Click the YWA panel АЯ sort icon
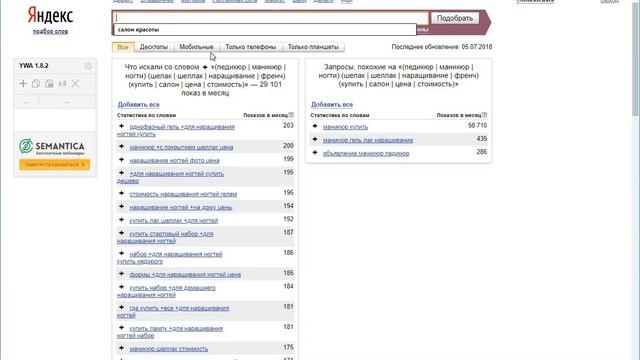The width and height of the screenshot is (640, 360). tap(62, 84)
